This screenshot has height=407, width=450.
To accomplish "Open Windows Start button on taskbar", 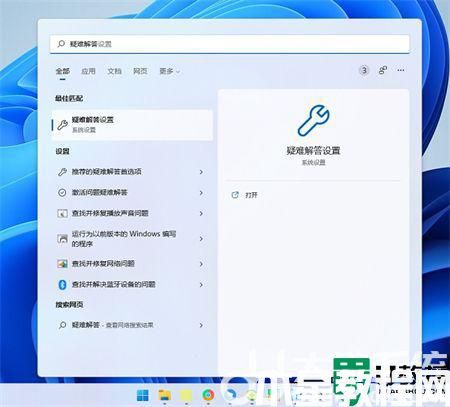I will coord(143,396).
